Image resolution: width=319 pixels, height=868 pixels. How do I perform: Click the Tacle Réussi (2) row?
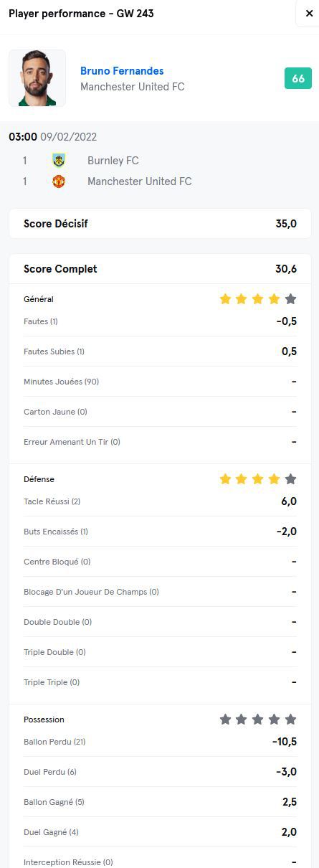[160, 501]
